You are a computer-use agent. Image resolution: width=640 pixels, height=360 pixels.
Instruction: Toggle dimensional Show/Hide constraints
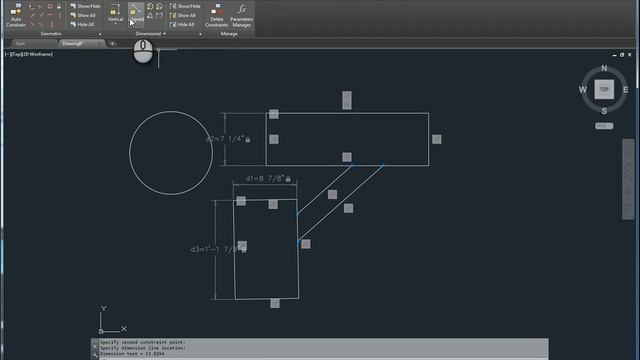pos(185,6)
